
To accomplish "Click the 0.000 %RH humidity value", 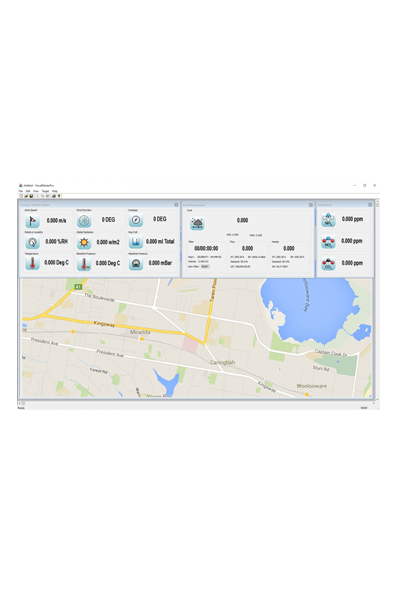I will (x=57, y=242).
